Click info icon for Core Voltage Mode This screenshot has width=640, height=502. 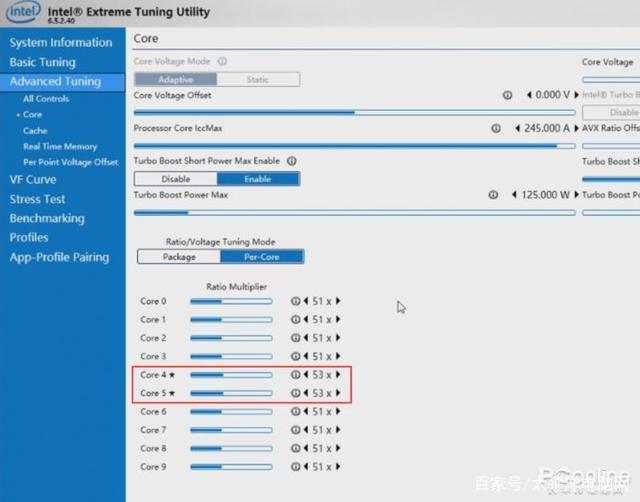222,61
